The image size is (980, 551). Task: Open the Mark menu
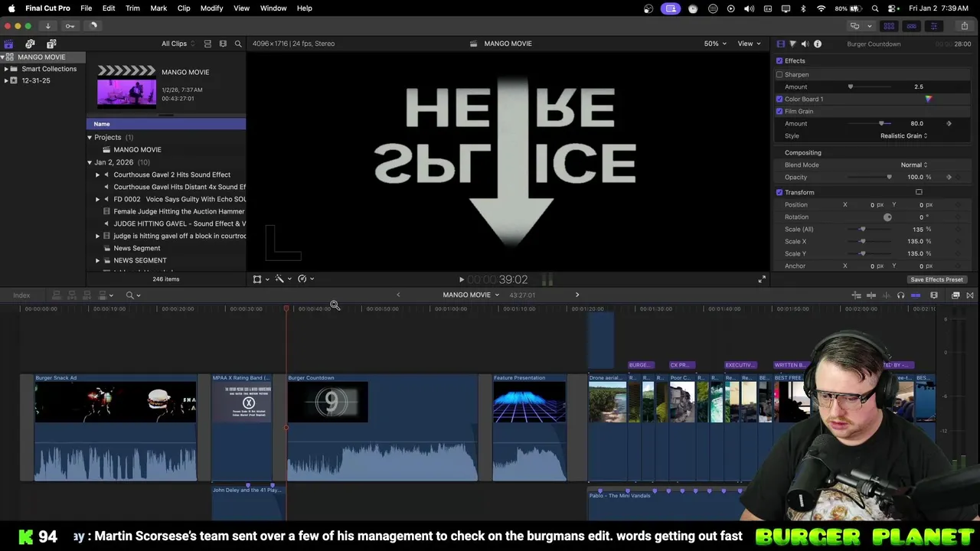158,8
